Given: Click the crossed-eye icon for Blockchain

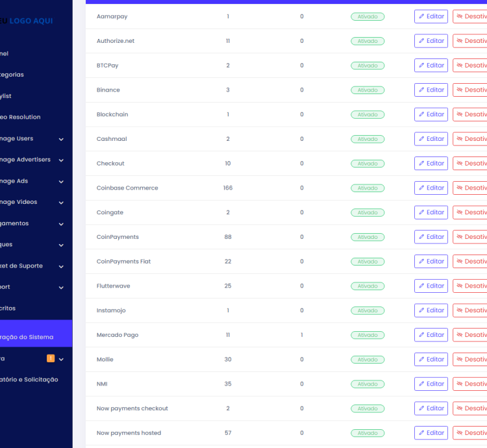Looking at the screenshot, I should coord(460,115).
